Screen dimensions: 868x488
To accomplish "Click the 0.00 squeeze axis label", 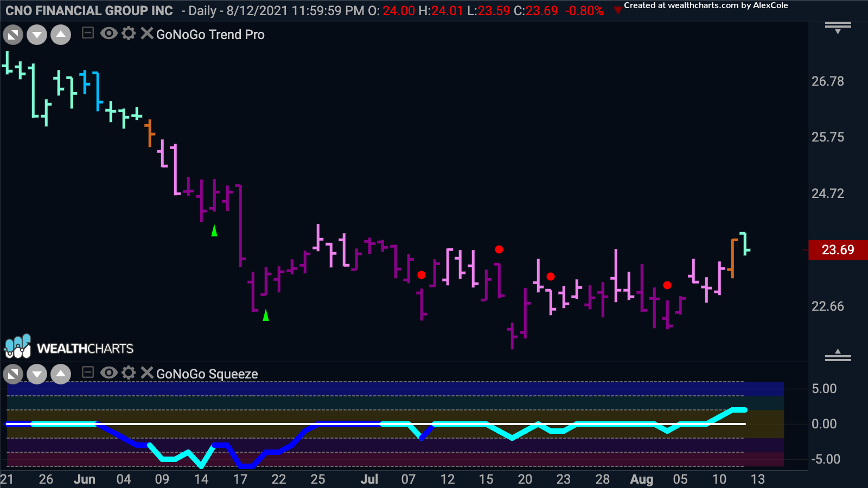I will point(824,424).
